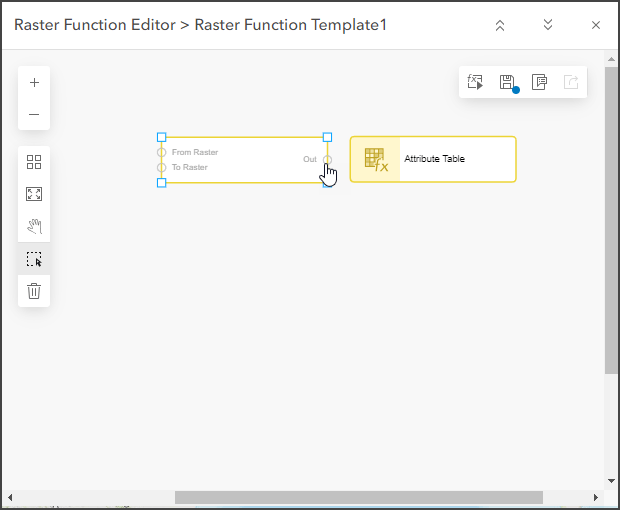The height and width of the screenshot is (510, 620).
Task: Select the Attribute Table function node
Action: tap(433, 159)
